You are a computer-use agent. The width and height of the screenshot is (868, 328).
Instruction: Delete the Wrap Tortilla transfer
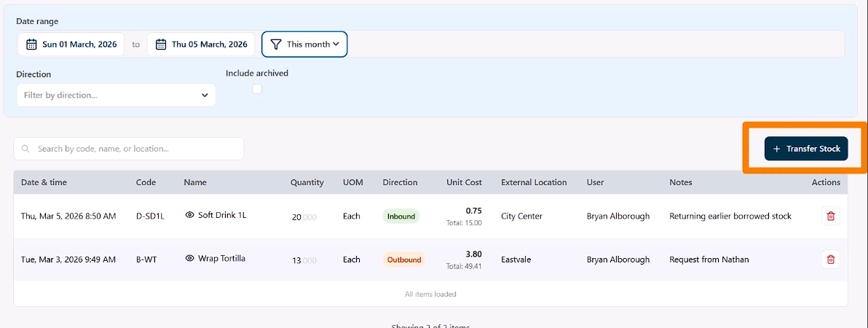[x=830, y=259]
